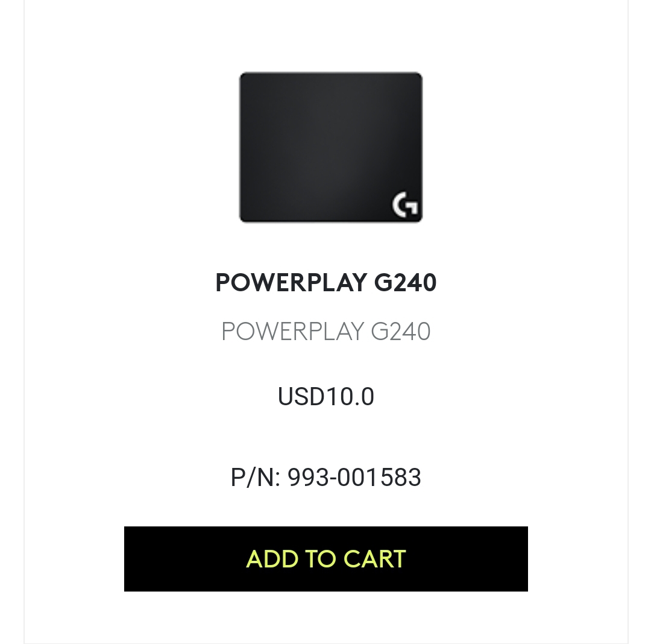Click the Logitech G logo on mouse pad
Image resolution: width=651 pixels, height=644 pixels.
[405, 204]
